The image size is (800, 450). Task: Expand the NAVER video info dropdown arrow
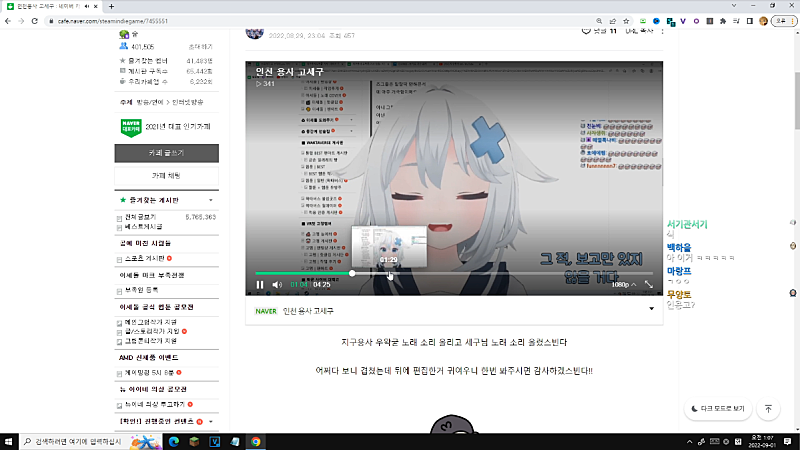(x=652, y=309)
